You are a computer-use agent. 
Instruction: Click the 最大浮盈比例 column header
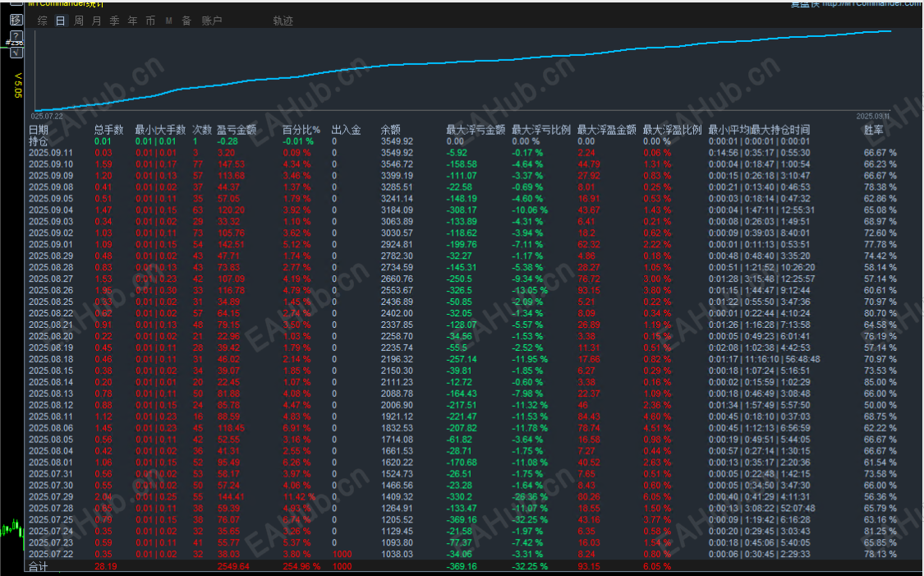click(673, 130)
